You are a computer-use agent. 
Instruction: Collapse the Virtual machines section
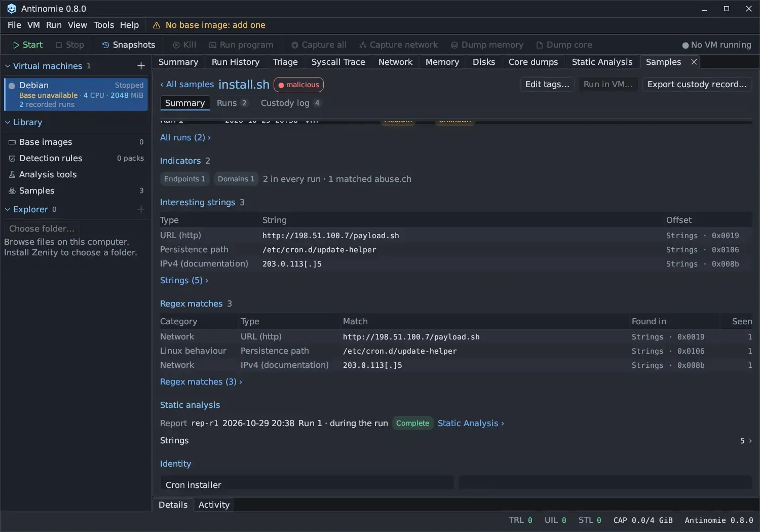click(8, 66)
